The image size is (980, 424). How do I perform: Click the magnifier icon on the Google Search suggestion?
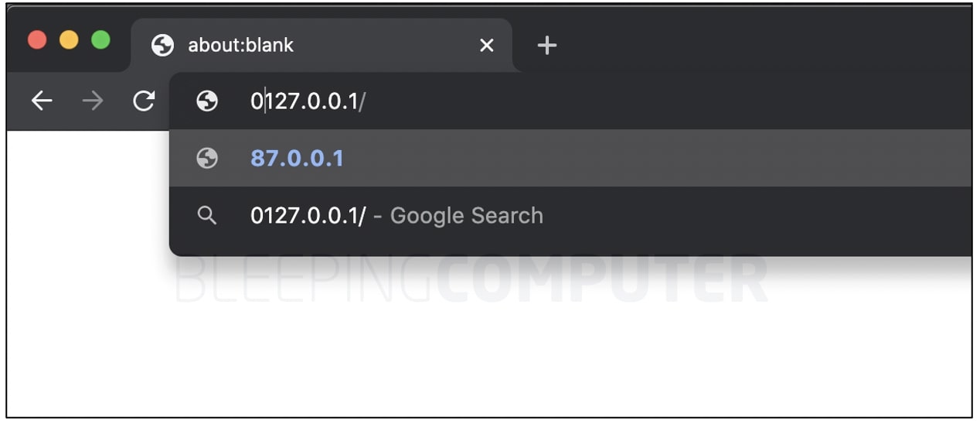pyautogui.click(x=207, y=215)
